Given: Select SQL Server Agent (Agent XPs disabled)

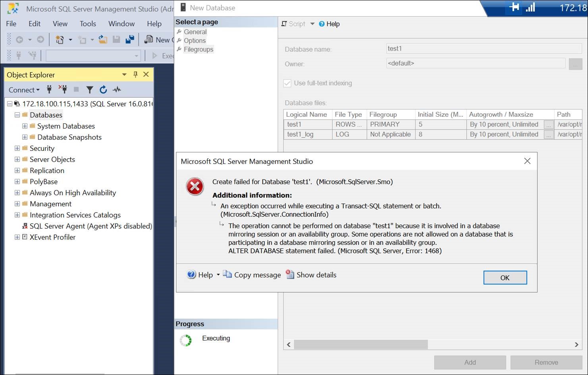Looking at the screenshot, I should pos(91,226).
